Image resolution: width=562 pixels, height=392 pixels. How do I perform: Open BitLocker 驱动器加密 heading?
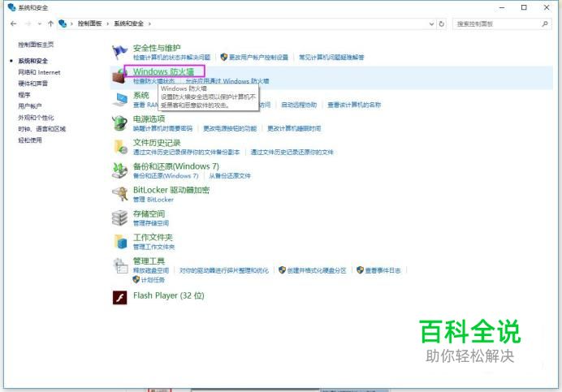tap(171, 190)
